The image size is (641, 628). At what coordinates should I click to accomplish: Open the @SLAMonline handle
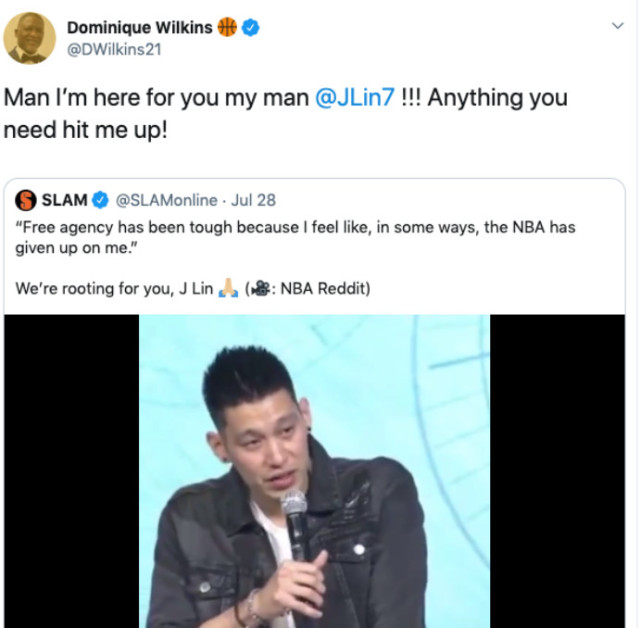coord(166,200)
